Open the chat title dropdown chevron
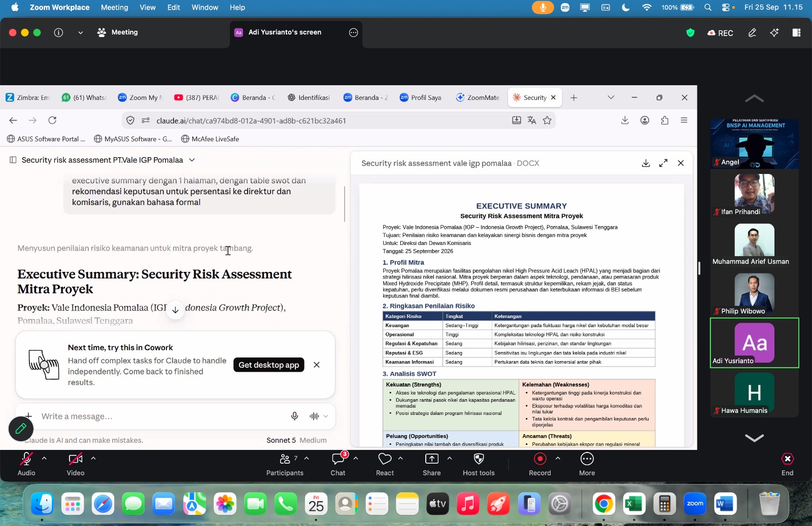 192,160
